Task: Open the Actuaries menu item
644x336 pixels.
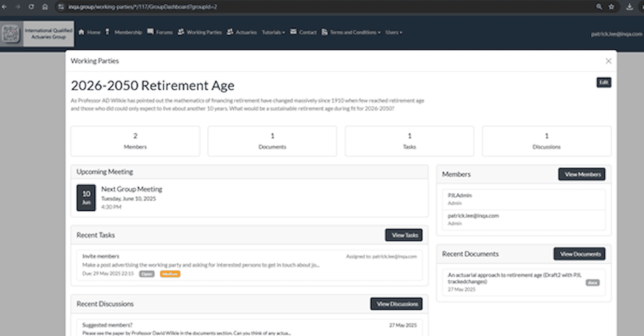Action: click(246, 33)
